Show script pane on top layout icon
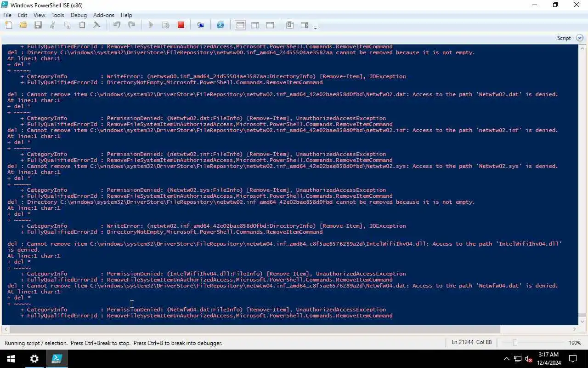The height and width of the screenshot is (368, 588). click(x=240, y=25)
